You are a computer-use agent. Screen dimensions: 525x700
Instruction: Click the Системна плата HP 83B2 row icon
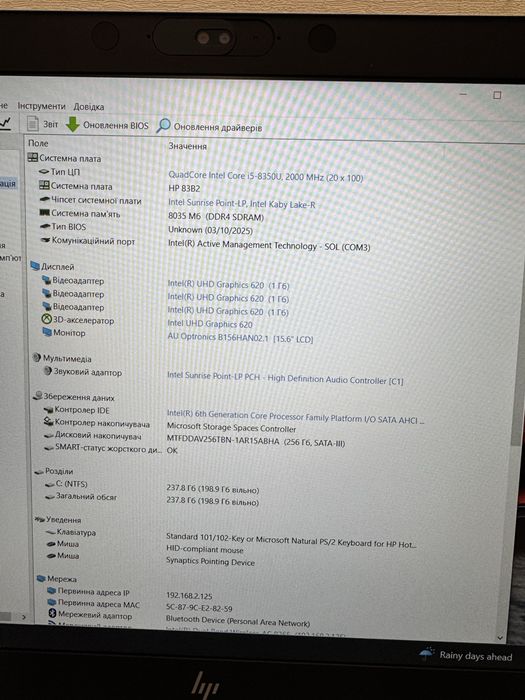tap(44, 185)
